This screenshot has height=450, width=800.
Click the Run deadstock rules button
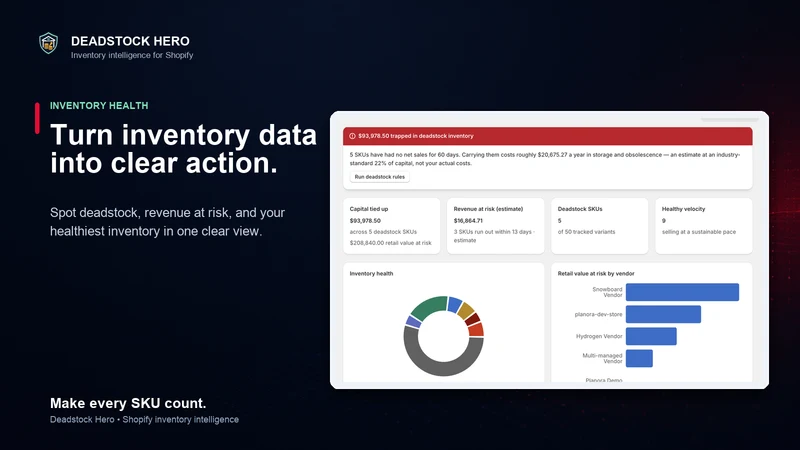pyautogui.click(x=380, y=177)
